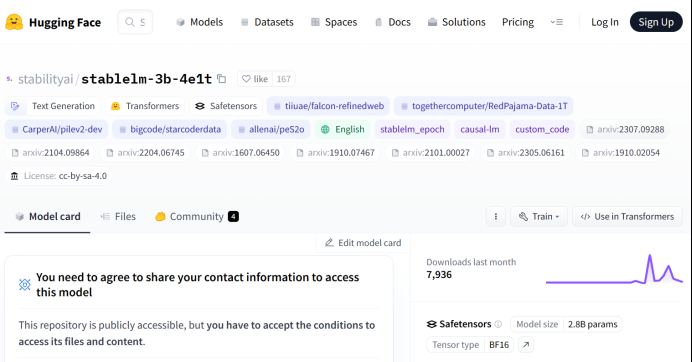
Task: Copy model name with the copy icon
Action: [x=222, y=79]
